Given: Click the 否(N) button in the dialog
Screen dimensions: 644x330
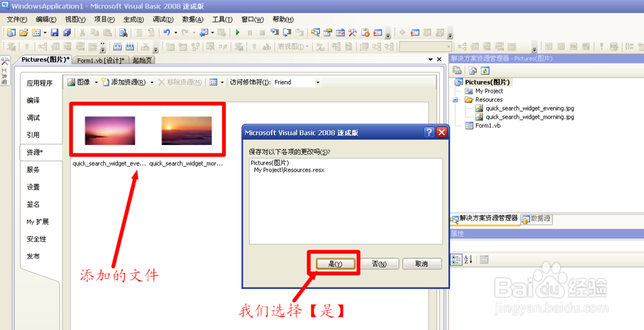Looking at the screenshot, I should [379, 264].
